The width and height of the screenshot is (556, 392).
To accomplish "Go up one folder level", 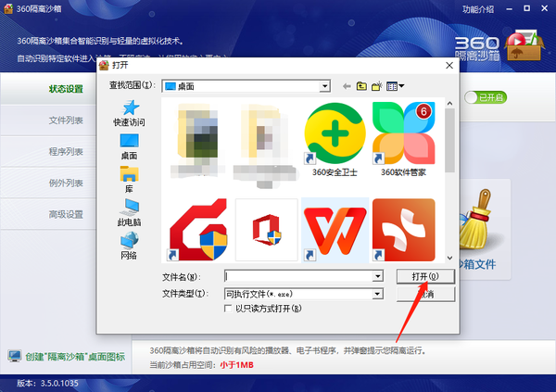I will point(361,86).
